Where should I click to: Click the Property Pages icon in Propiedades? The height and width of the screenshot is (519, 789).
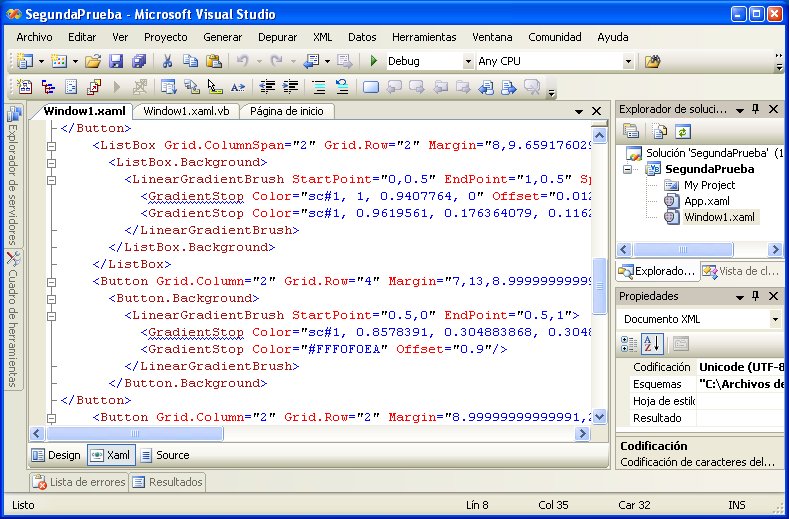point(681,344)
